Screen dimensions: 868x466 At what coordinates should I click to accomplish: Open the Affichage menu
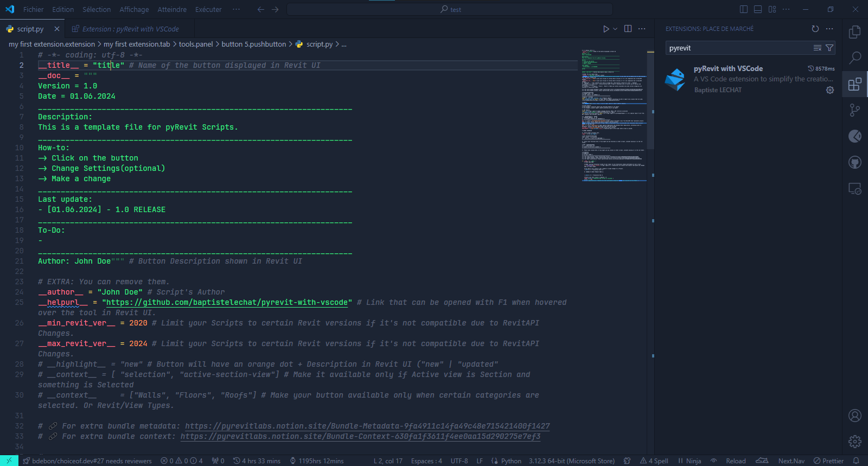coord(134,9)
